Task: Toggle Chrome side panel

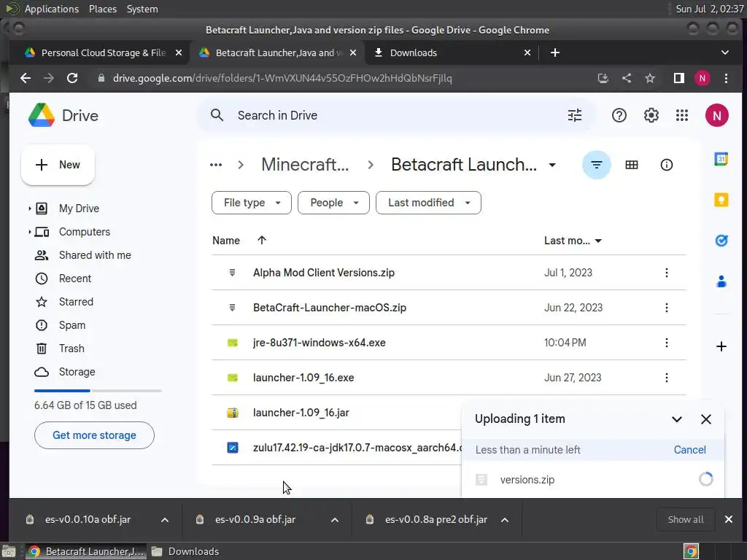Action: 679,78
